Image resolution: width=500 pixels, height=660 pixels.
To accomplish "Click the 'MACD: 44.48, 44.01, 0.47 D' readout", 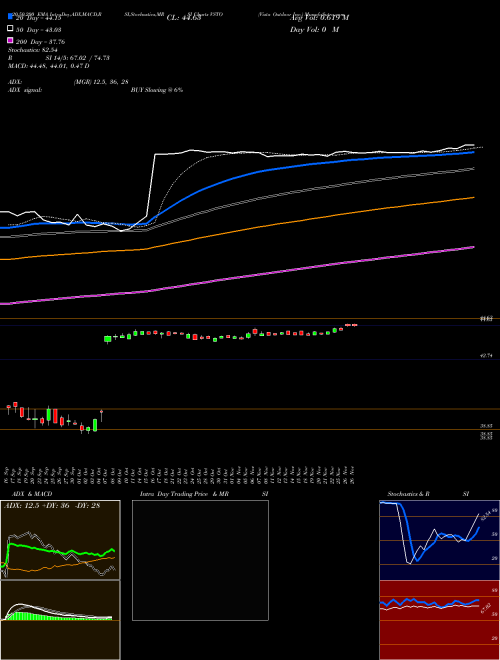I will tap(49, 66).
